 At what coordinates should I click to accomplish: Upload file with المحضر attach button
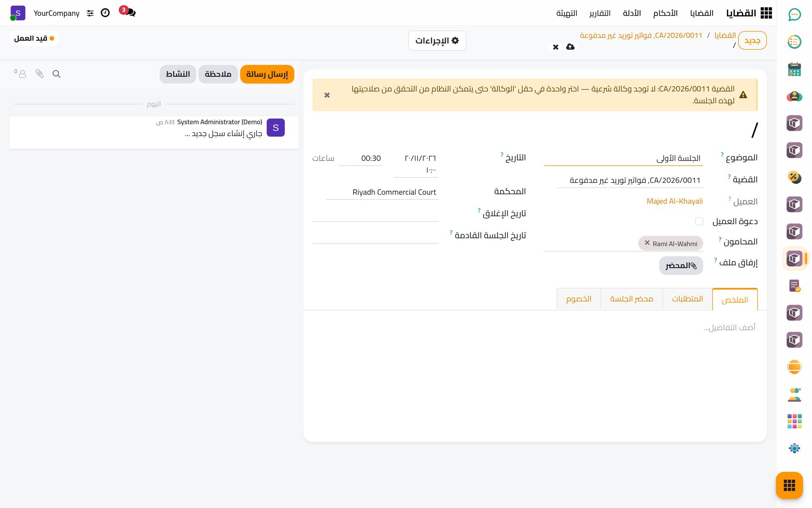pyautogui.click(x=681, y=265)
